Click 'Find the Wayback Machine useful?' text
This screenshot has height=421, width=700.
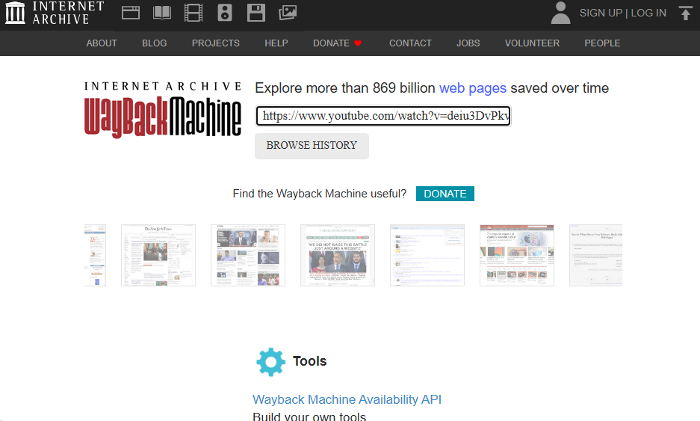point(320,194)
